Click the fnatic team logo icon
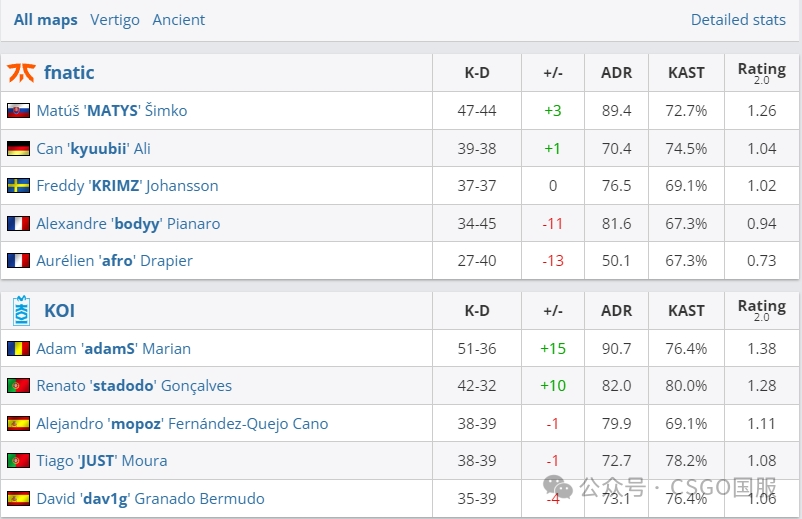This screenshot has height=519, width=802. click(21, 73)
